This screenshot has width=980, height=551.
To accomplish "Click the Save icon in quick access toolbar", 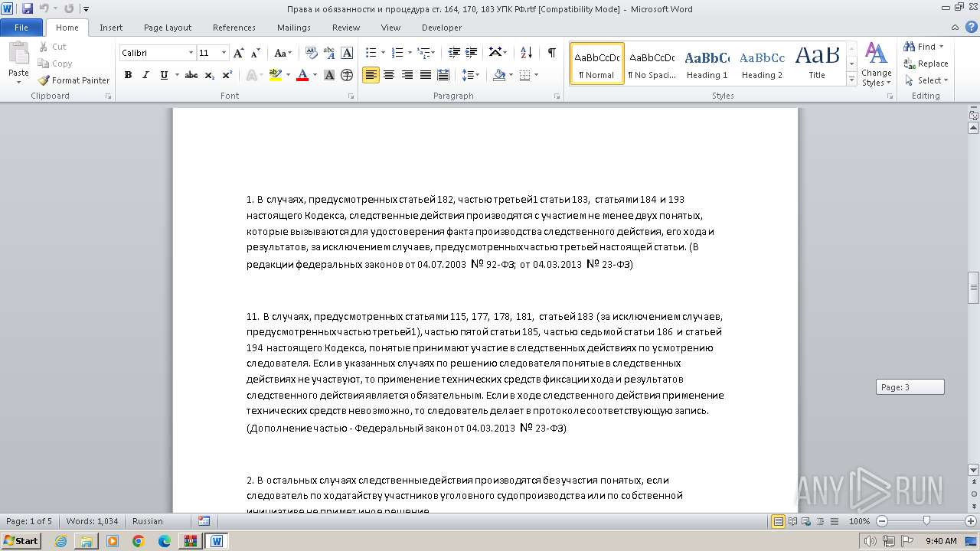I will [28, 8].
